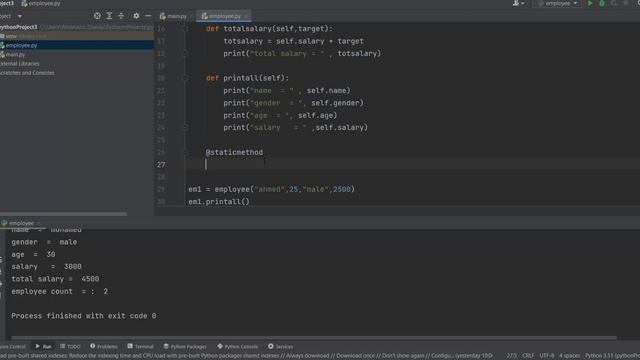Open the employee run configuration dropdown
This screenshot has height=360, width=640.
coord(557,3)
